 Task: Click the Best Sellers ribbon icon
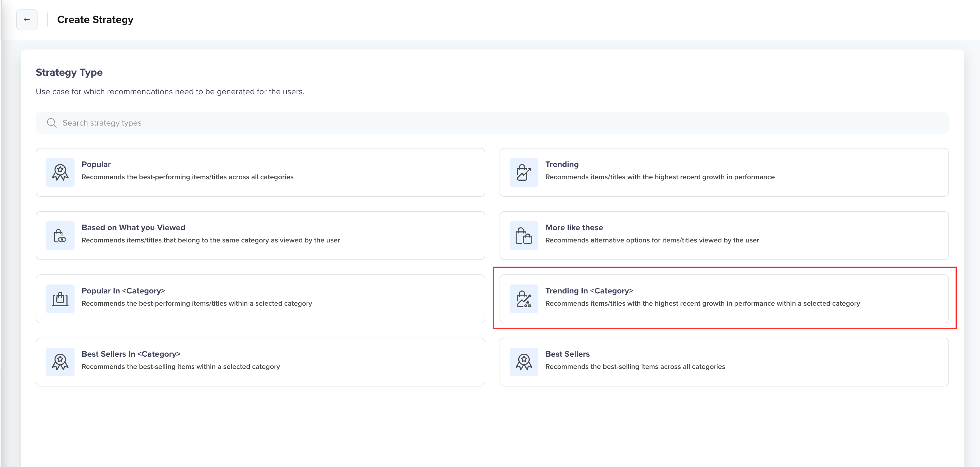(x=524, y=362)
